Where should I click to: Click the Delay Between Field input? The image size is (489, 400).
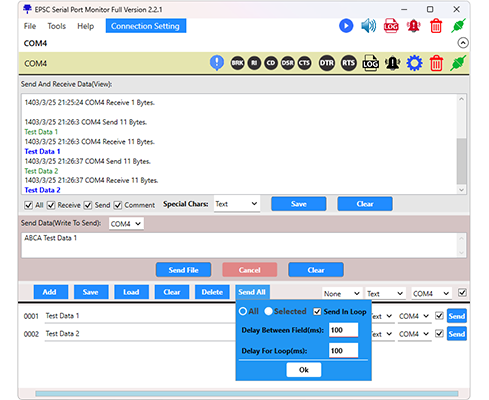click(344, 330)
